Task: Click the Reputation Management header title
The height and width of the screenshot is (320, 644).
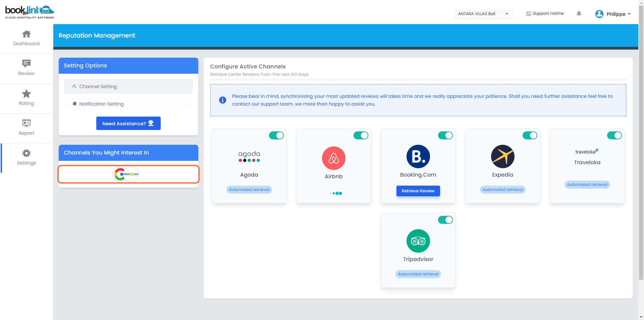Action: point(97,36)
